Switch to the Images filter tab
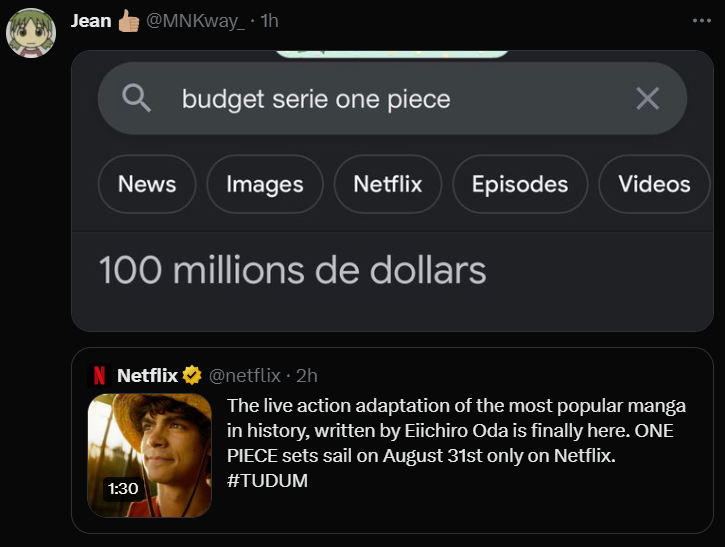The image size is (725, 547). click(265, 184)
